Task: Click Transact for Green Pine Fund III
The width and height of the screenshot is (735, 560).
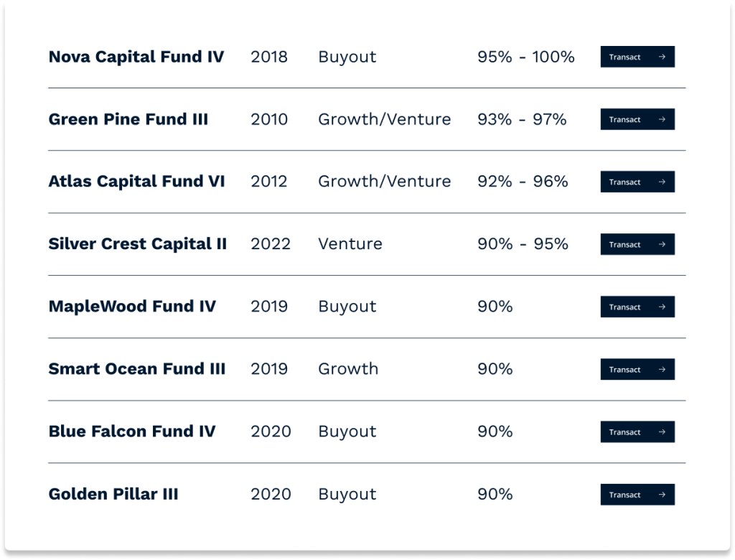Action: click(637, 119)
